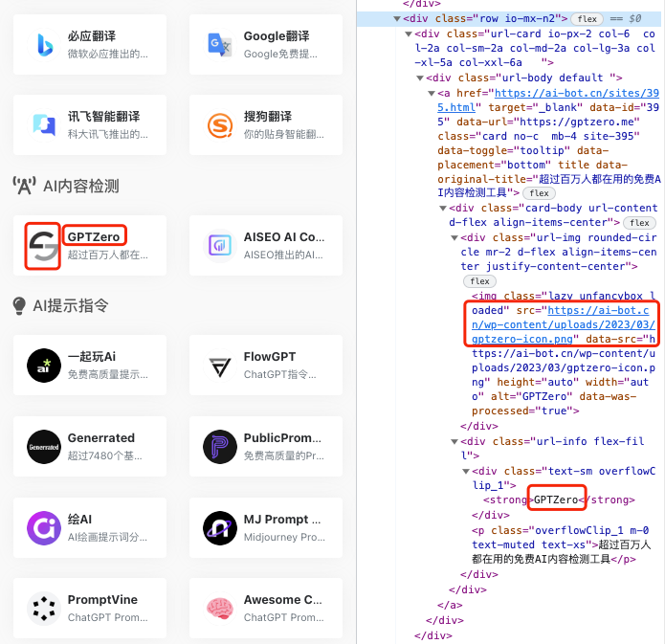Click the MJ Prompt tool icon

(x=220, y=528)
